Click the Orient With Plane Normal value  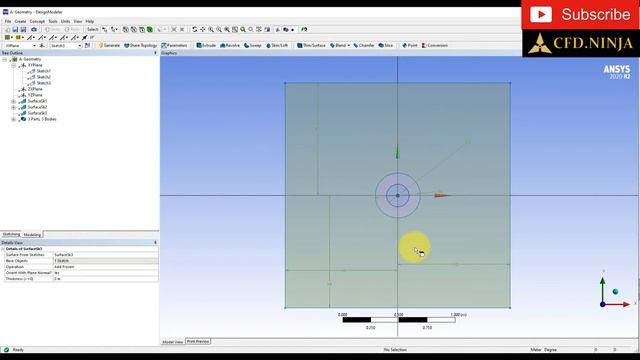(x=106, y=273)
